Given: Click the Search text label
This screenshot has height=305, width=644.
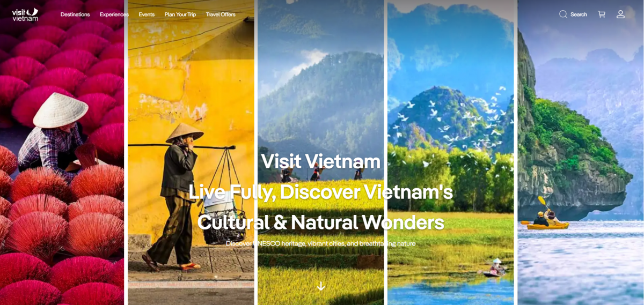Looking at the screenshot, I should point(579,14).
